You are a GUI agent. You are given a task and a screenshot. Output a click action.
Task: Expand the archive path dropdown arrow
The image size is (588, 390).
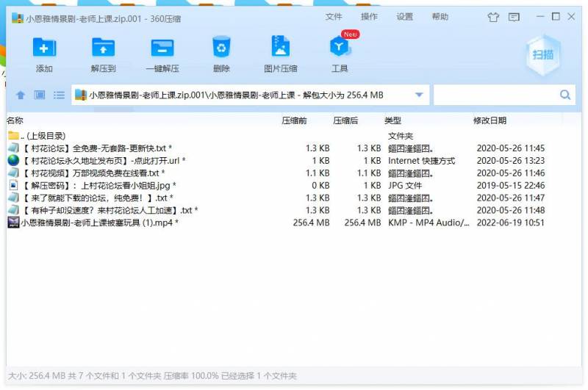click(419, 95)
